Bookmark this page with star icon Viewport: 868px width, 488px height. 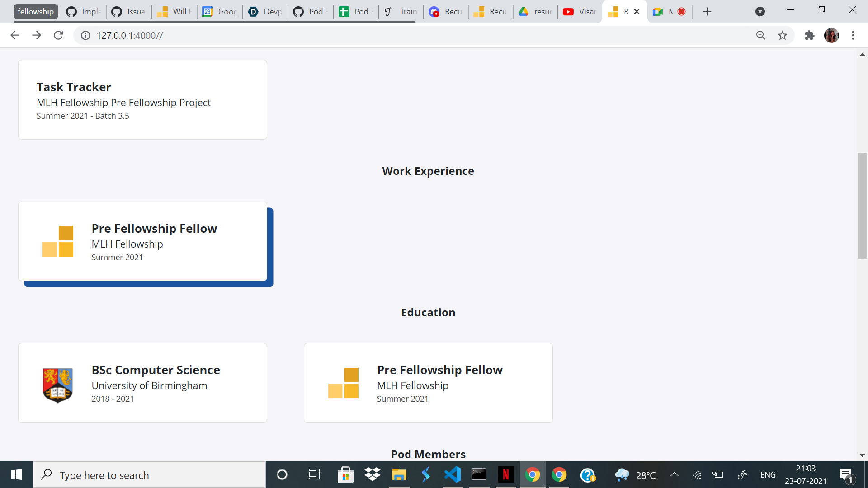tap(783, 35)
